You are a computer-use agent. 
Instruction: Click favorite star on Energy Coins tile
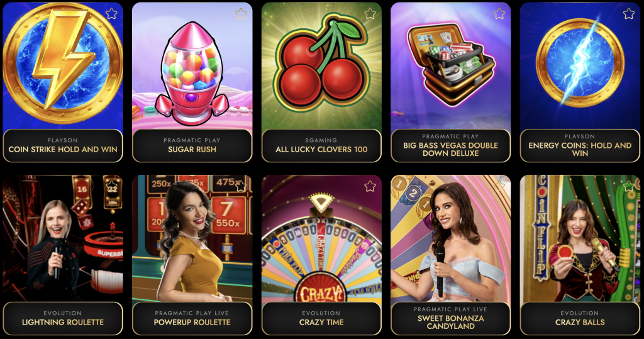628,14
